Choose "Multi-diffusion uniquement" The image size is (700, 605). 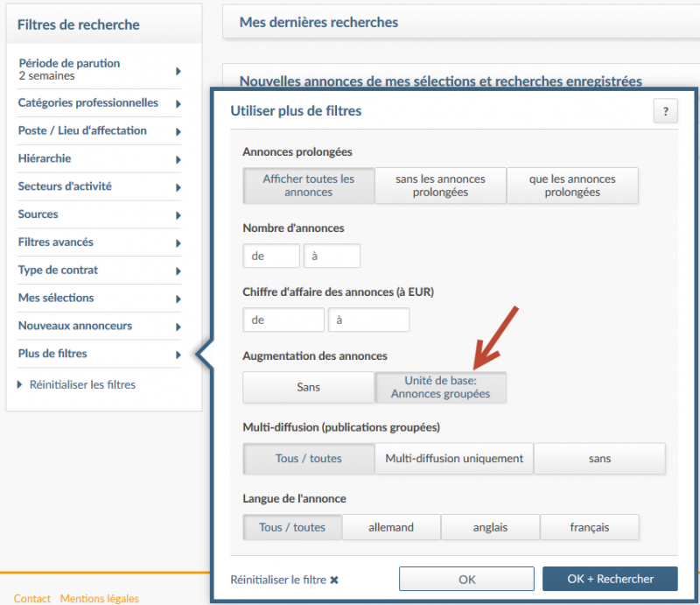[453, 458]
